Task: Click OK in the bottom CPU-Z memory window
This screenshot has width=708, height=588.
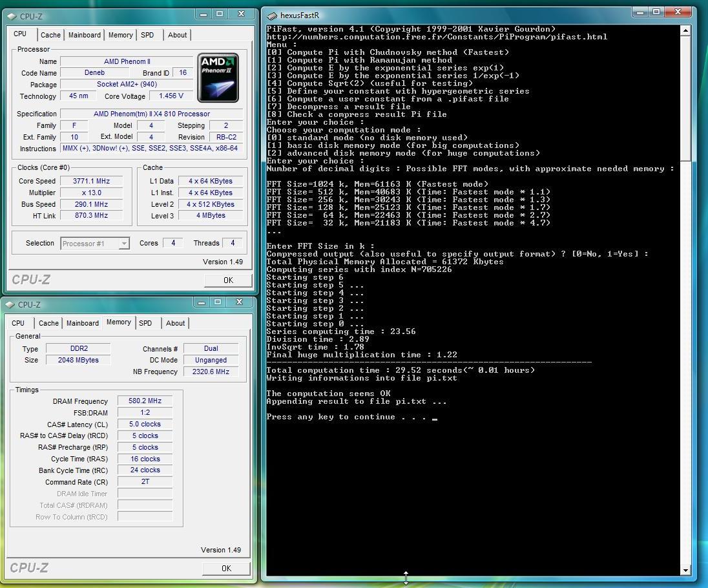Action: pyautogui.click(x=226, y=568)
